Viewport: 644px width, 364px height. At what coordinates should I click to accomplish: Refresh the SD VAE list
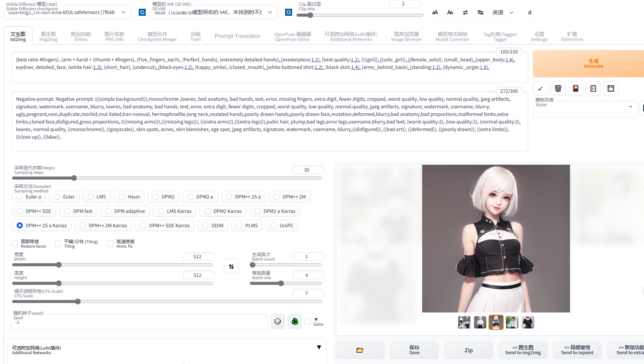tap(289, 12)
